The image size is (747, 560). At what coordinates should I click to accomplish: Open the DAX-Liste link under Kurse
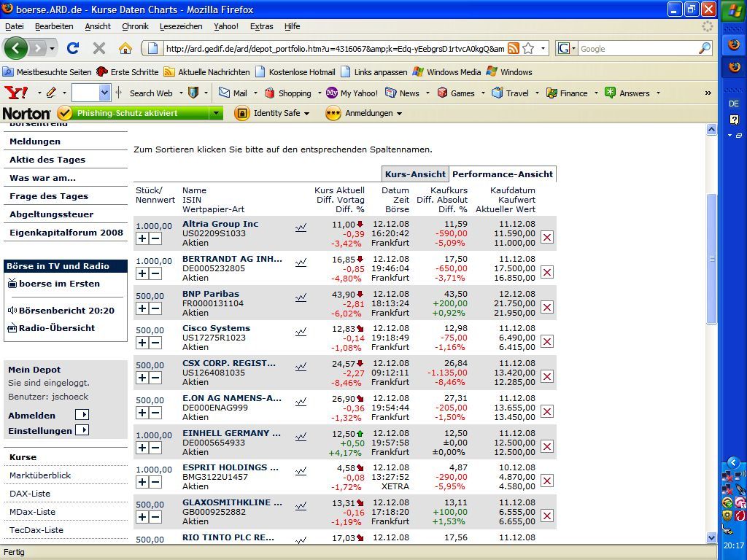(x=30, y=494)
